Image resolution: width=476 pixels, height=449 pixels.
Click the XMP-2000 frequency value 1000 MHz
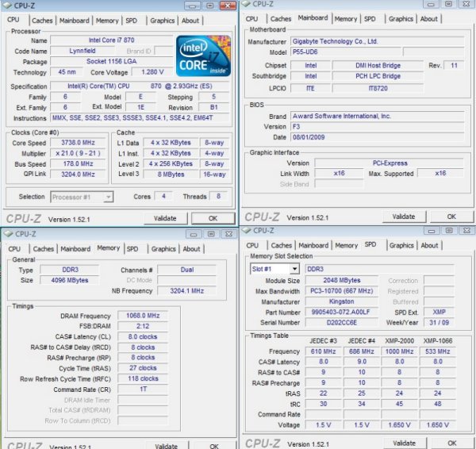click(399, 351)
